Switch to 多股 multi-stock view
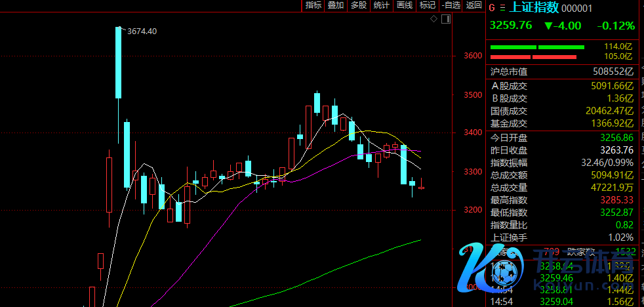 click(x=358, y=5)
